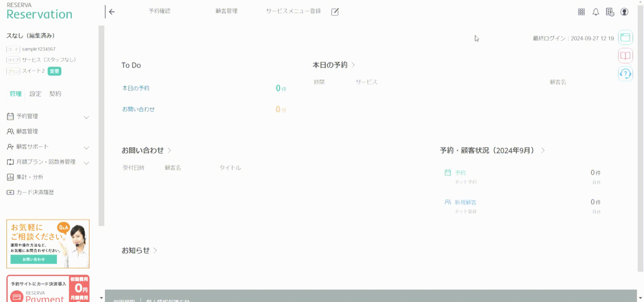Click the green browser window side icon
644x302 pixels.
625,37
